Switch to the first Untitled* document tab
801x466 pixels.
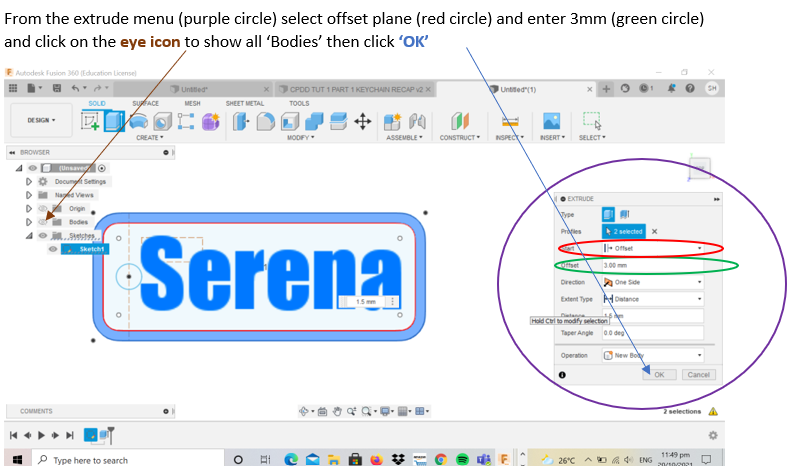pyautogui.click(x=194, y=89)
